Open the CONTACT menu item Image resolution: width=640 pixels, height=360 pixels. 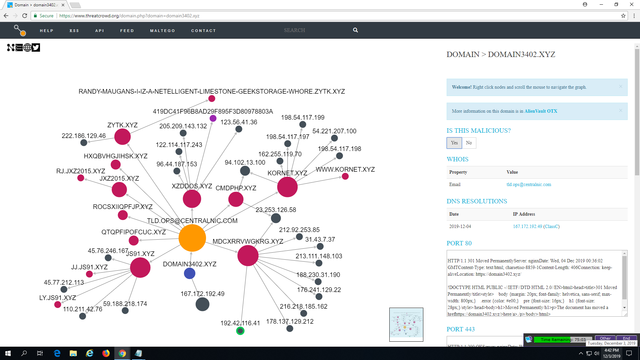[x=203, y=31]
